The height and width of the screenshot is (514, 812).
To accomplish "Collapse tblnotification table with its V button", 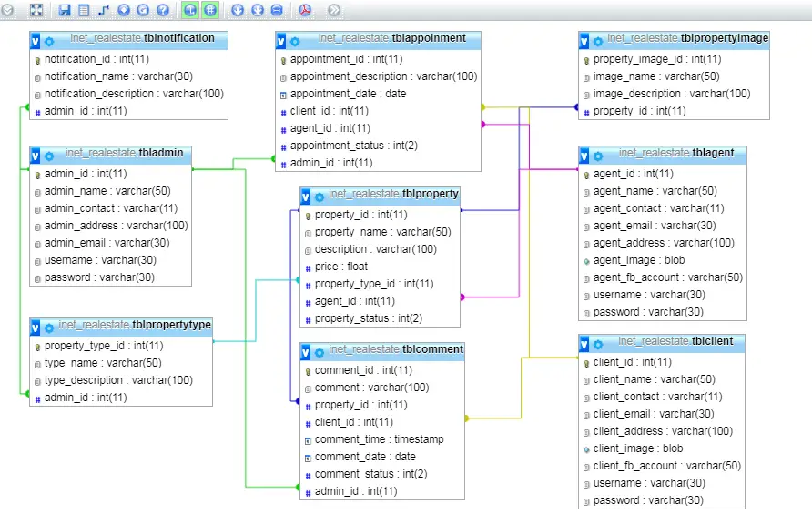I will click(x=36, y=41).
